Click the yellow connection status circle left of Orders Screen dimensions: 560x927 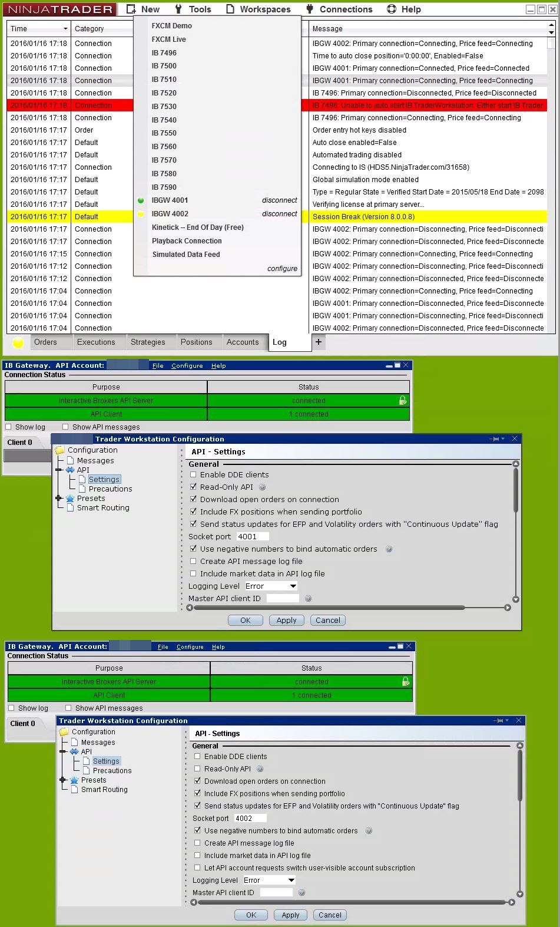[18, 342]
